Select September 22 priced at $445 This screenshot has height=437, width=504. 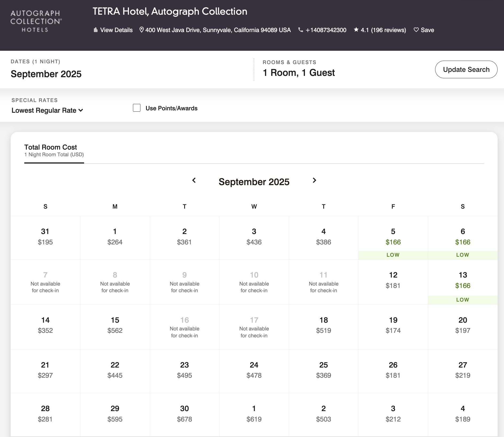[115, 371]
